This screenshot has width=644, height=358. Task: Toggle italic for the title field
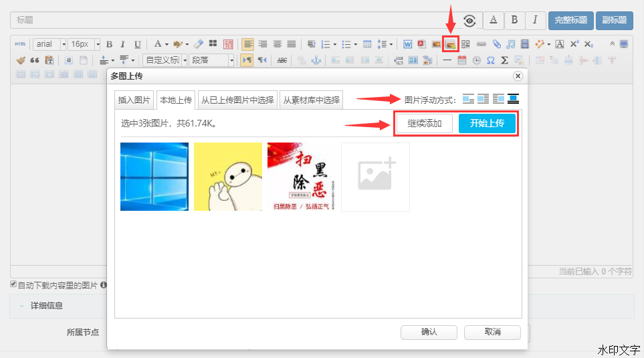click(535, 20)
